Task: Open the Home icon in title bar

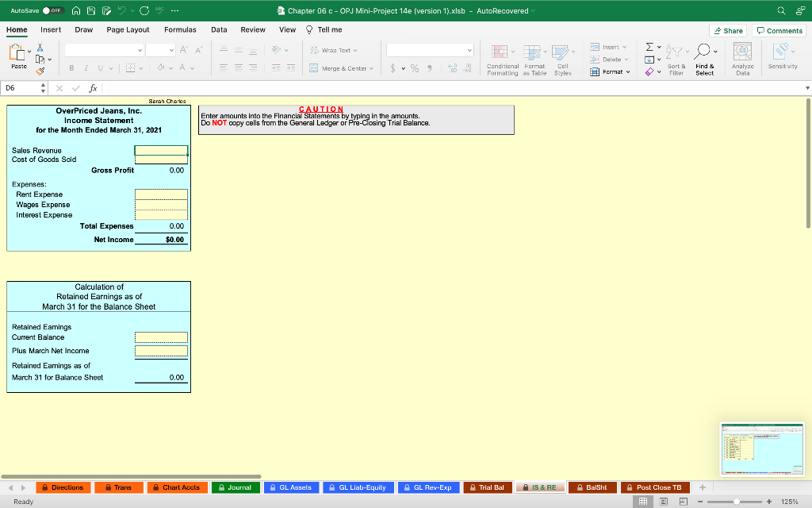Action: (x=76, y=10)
